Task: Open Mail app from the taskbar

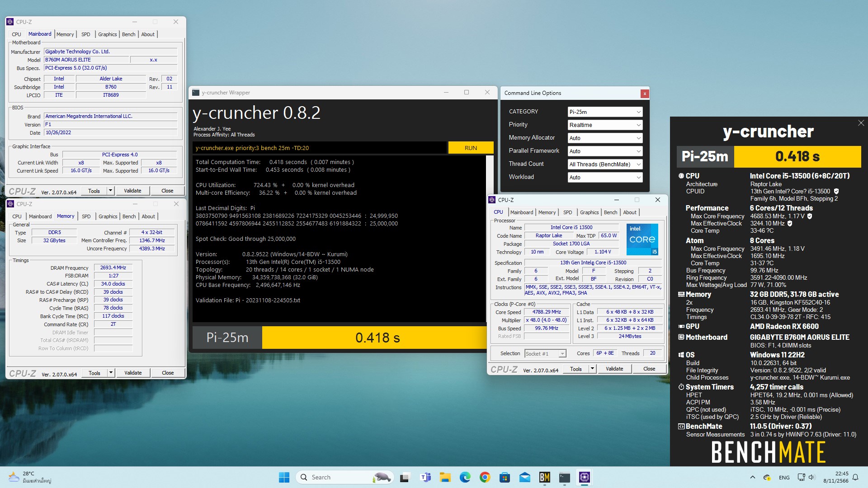Action: point(524,477)
